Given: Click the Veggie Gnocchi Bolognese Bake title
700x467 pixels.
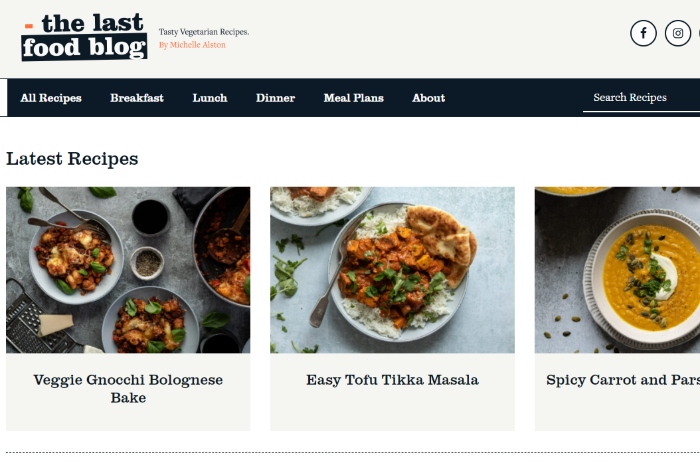Looking at the screenshot, I should point(128,389).
